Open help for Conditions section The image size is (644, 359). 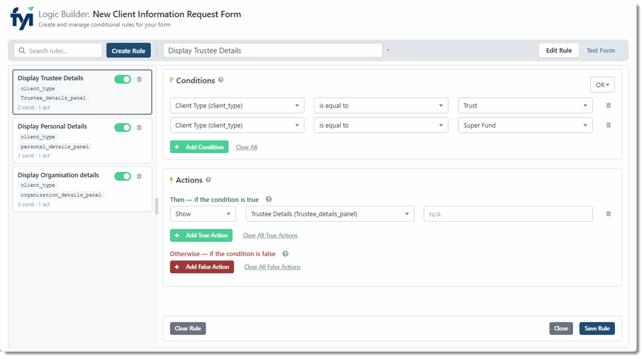tap(221, 80)
